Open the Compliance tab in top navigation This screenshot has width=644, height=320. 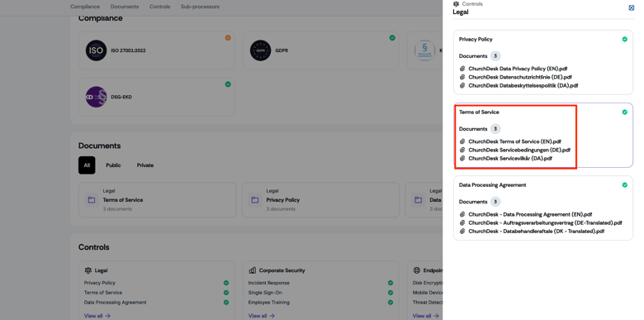pyautogui.click(x=85, y=7)
